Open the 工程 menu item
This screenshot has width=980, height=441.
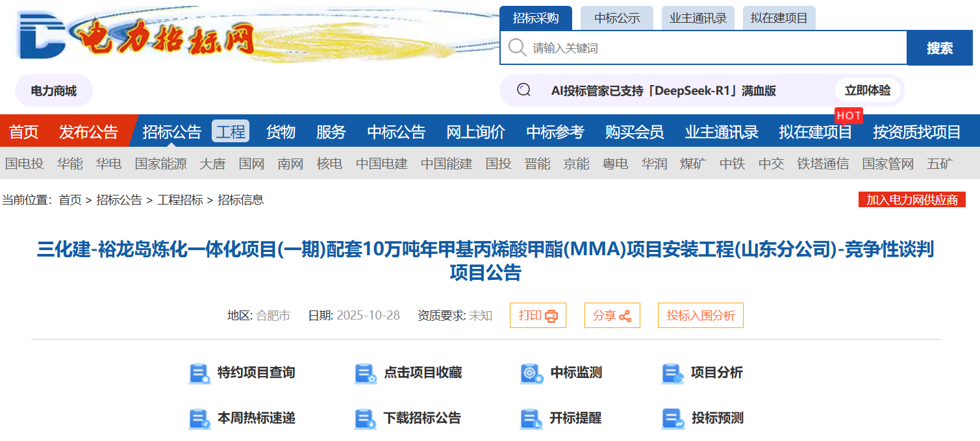pos(231,131)
